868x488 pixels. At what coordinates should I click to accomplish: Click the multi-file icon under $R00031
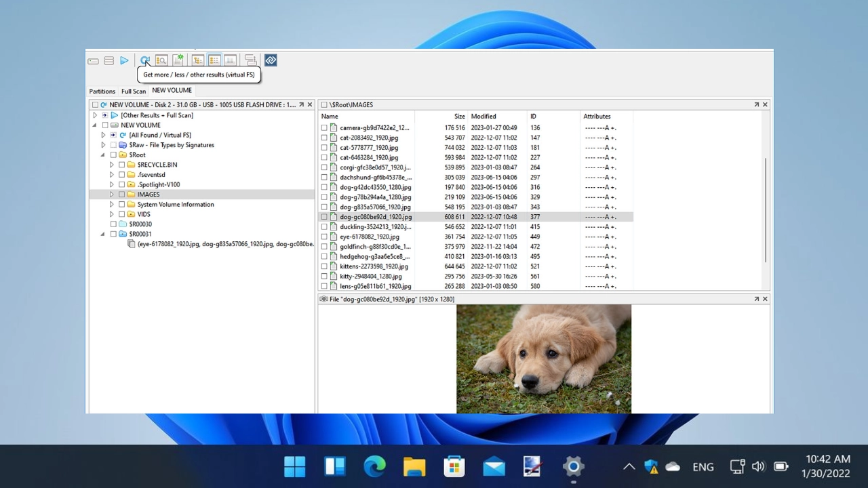(x=132, y=244)
